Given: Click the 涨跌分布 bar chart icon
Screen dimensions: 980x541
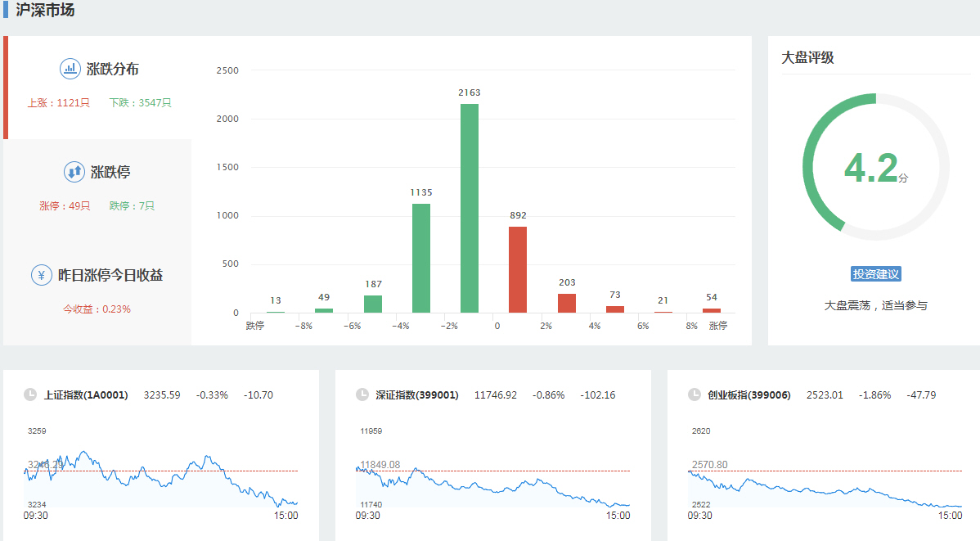Looking at the screenshot, I should pyautogui.click(x=70, y=69).
